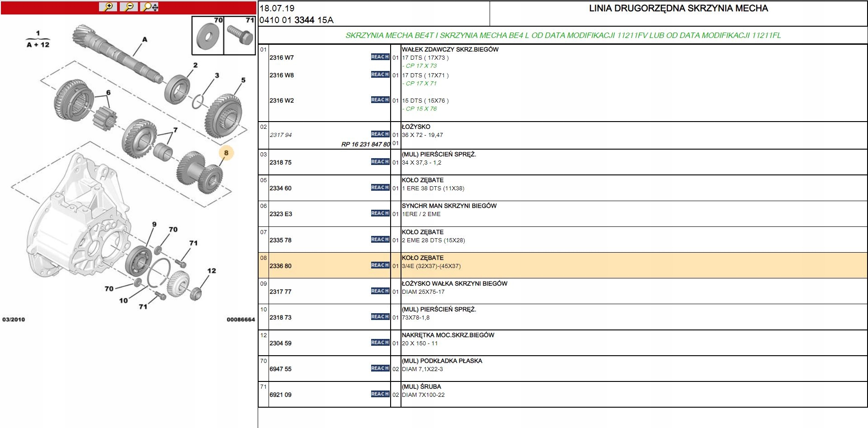Select part number 2323 E3
Screen dimensions: 868x428
281,214
